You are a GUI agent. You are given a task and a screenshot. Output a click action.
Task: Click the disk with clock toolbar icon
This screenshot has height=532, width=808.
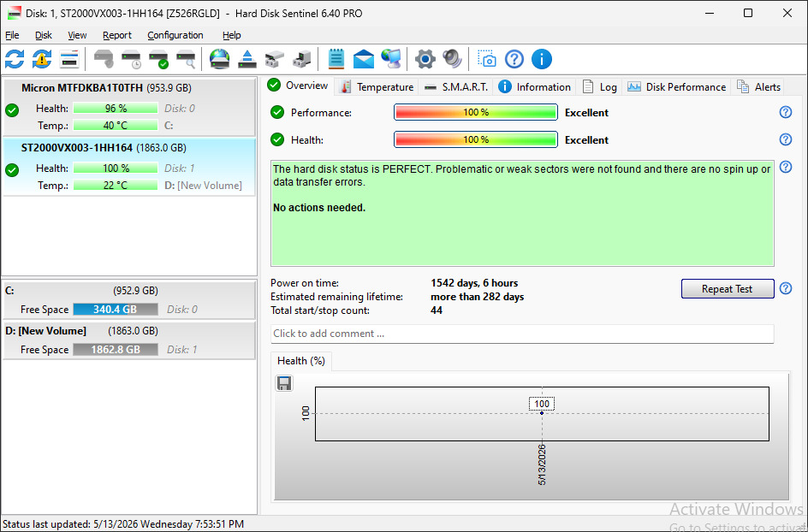click(x=132, y=59)
